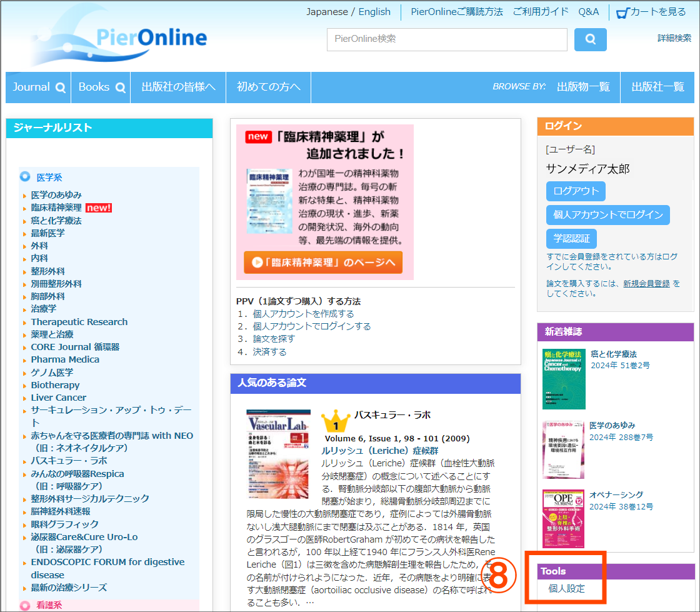
Task: Open 出版社の皆様へ in the navigation bar
Action: point(178,87)
